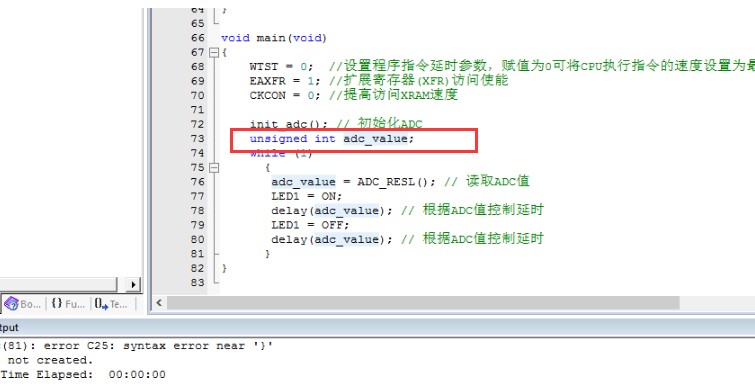Click line number 73 in the gutter
The image size is (755, 386).
pyautogui.click(x=198, y=139)
